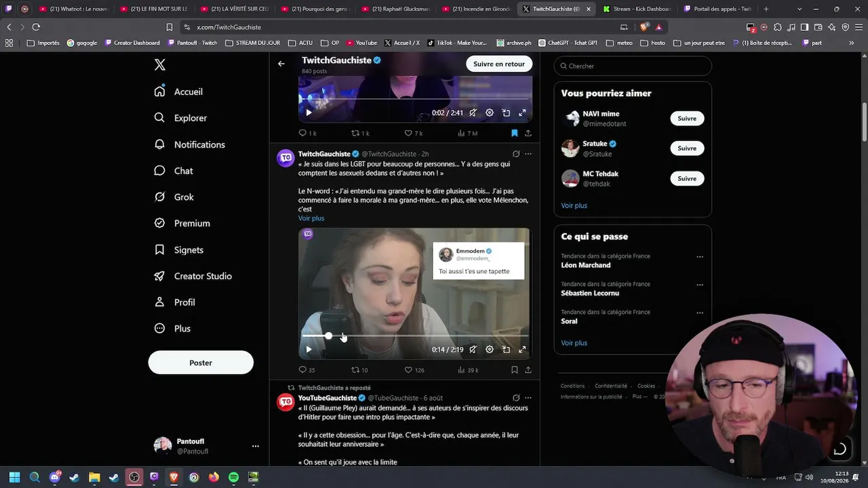Focus the Chercher search field
The width and height of the screenshot is (868, 488).
coord(633,66)
